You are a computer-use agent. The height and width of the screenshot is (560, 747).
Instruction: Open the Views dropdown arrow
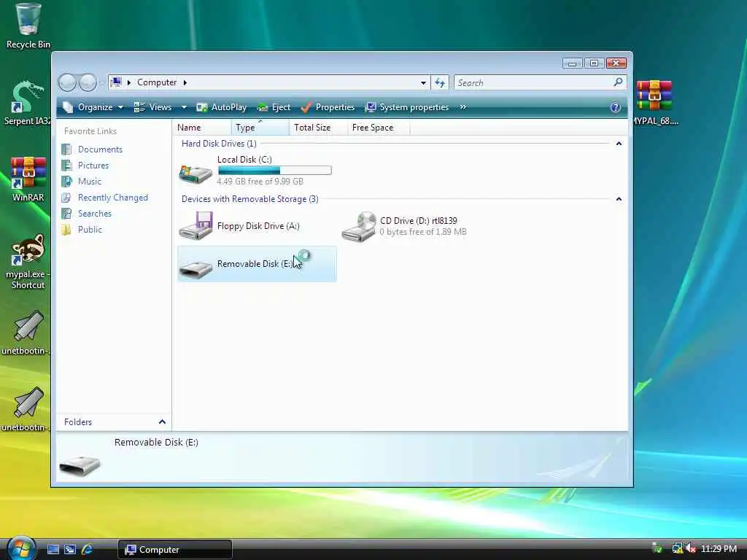click(184, 108)
